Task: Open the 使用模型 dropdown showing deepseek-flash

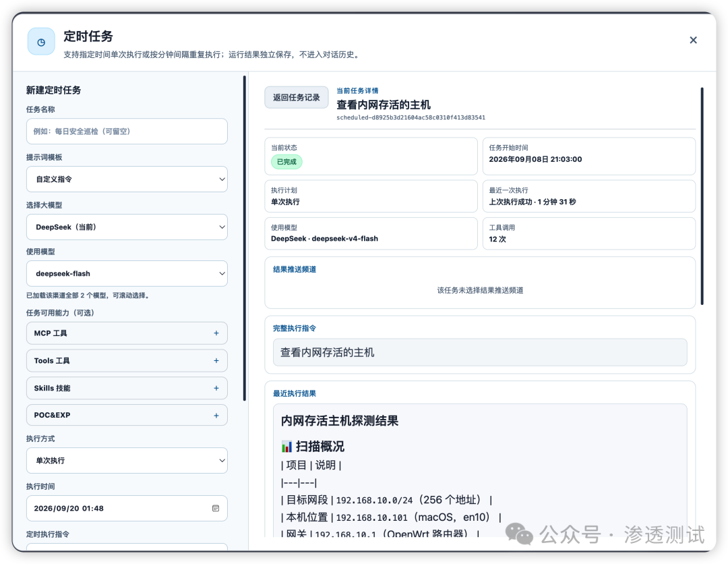Action: tap(127, 274)
